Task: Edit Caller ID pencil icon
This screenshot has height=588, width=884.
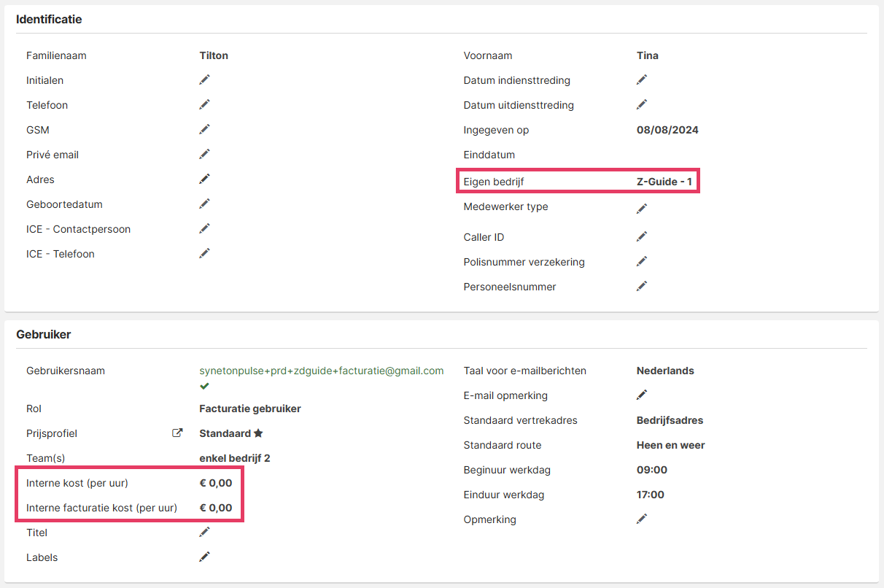Action: point(642,236)
